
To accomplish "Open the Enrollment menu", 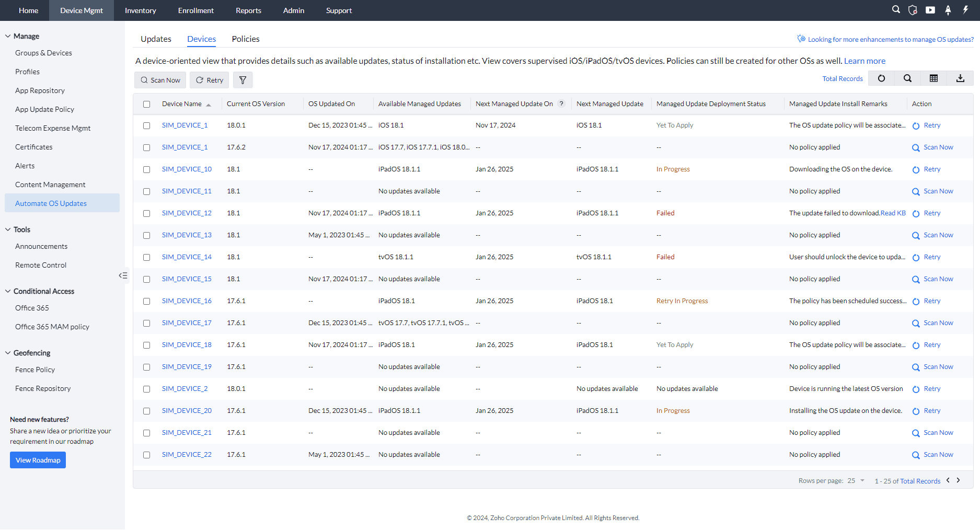I will coord(195,10).
